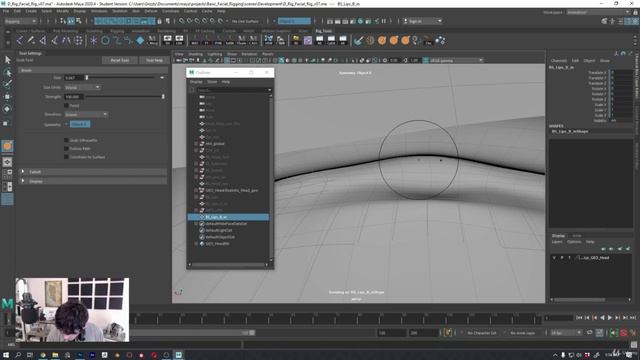
Task: Click the first orange sculpt shelf icon
Action: (x=382, y=40)
